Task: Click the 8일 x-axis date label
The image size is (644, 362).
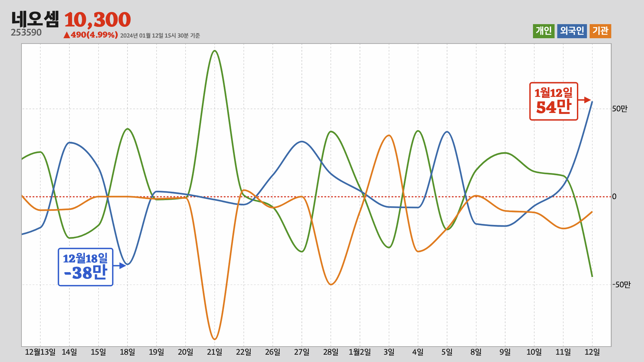Action: pos(476,352)
